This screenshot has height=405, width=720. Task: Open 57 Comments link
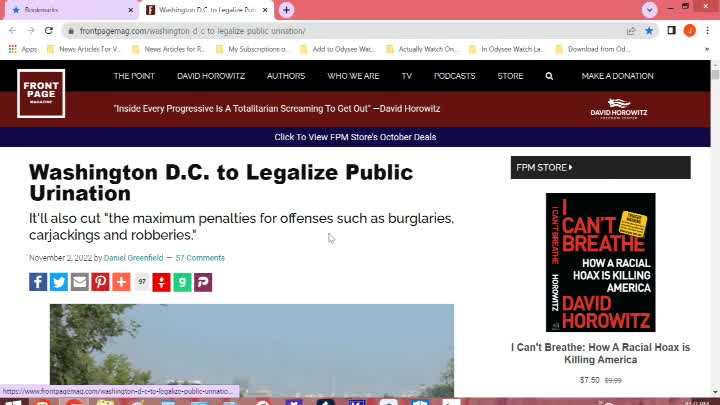(x=200, y=258)
